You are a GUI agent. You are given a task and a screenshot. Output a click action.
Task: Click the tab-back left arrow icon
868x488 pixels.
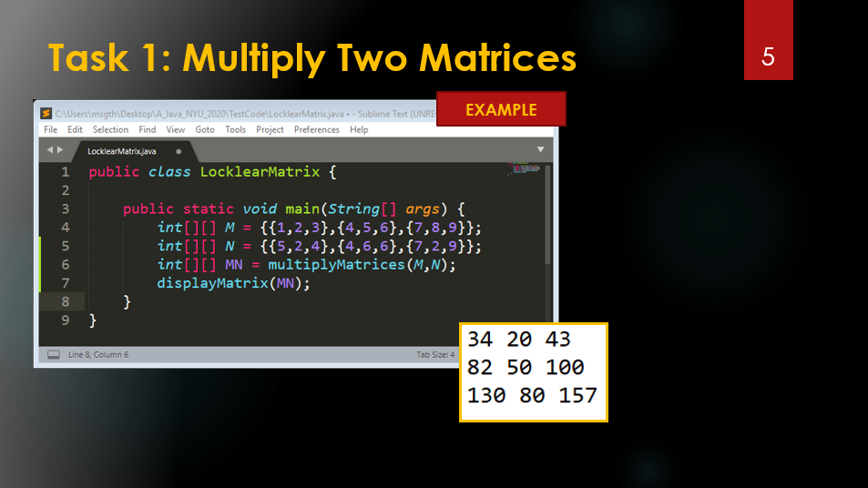click(50, 150)
